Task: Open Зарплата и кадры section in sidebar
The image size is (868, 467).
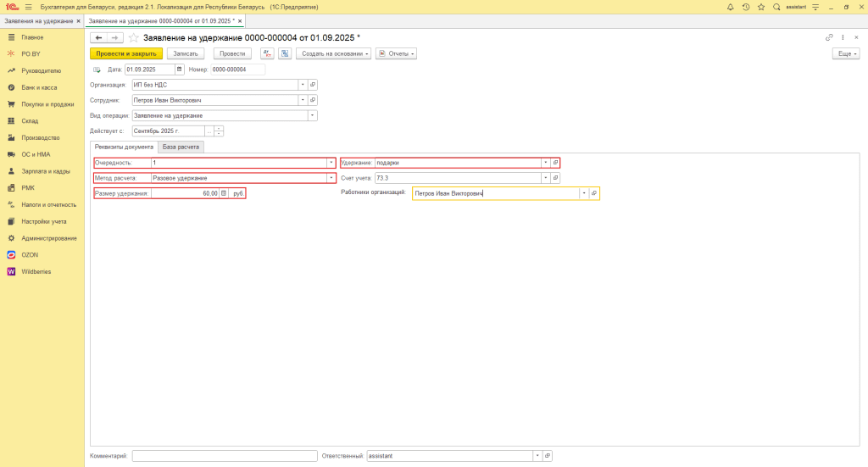Action: pyautogui.click(x=45, y=170)
